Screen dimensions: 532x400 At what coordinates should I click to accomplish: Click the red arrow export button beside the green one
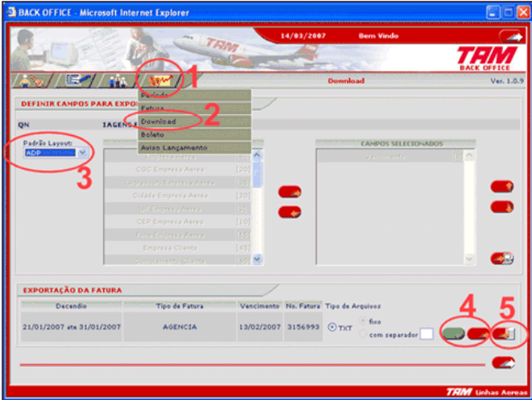pyautogui.click(x=478, y=334)
